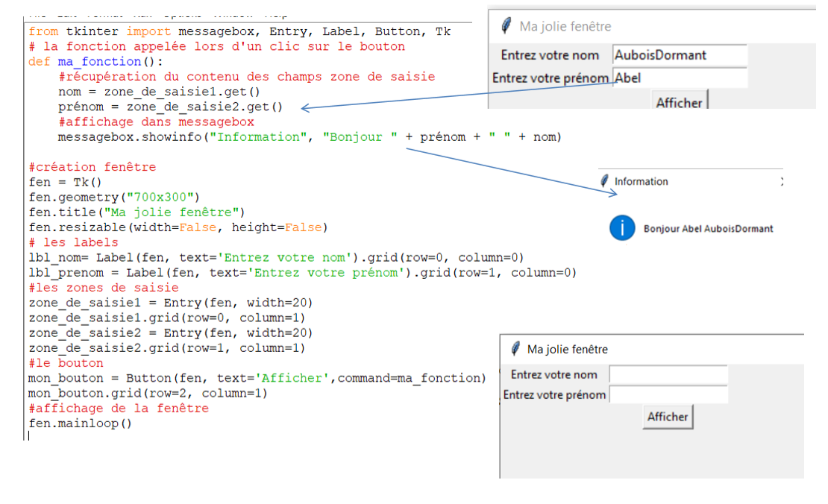The image size is (828, 504).
Task: Click the name field containing AuboisDormant
Action: tap(679, 55)
